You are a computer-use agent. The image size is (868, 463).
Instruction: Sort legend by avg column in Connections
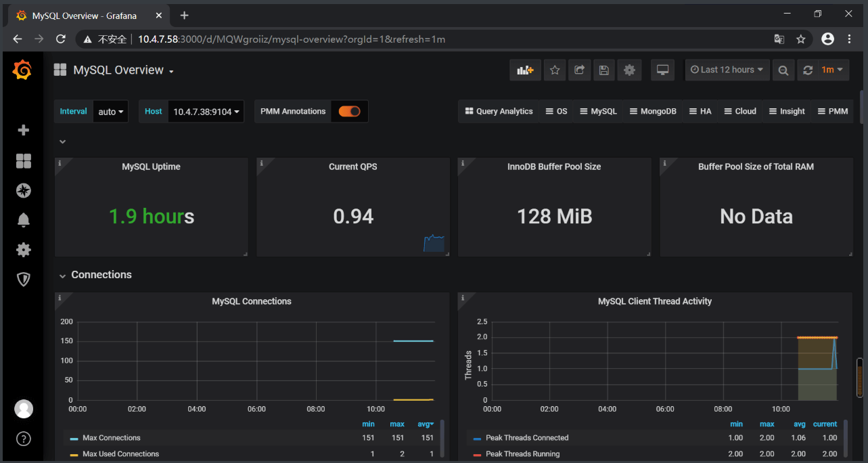[425, 424]
